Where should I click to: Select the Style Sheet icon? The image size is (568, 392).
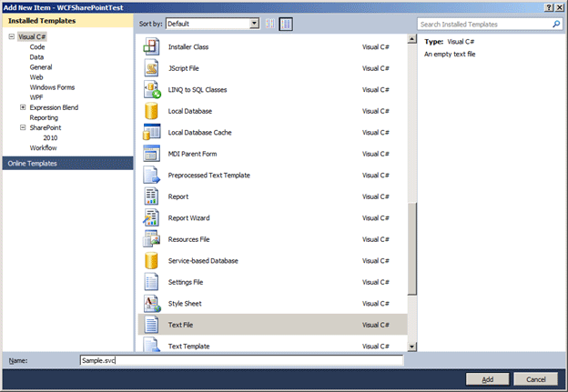[152, 303]
